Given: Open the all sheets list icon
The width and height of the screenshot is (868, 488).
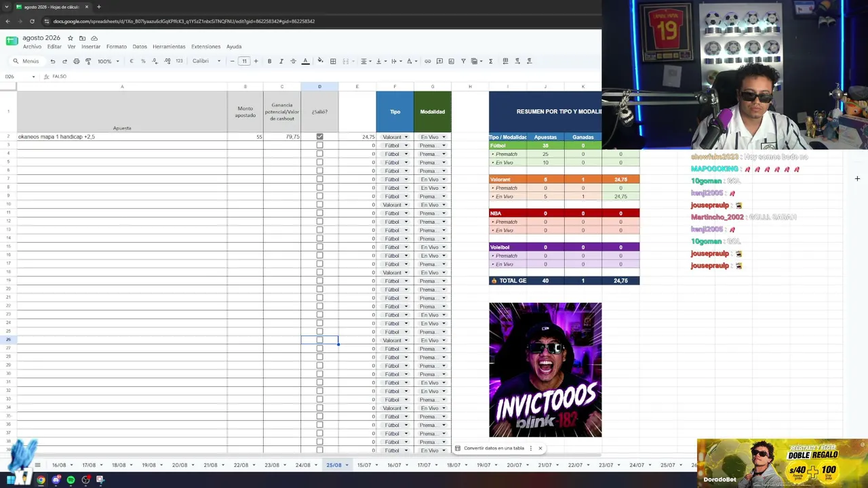Looking at the screenshot, I should [38, 465].
